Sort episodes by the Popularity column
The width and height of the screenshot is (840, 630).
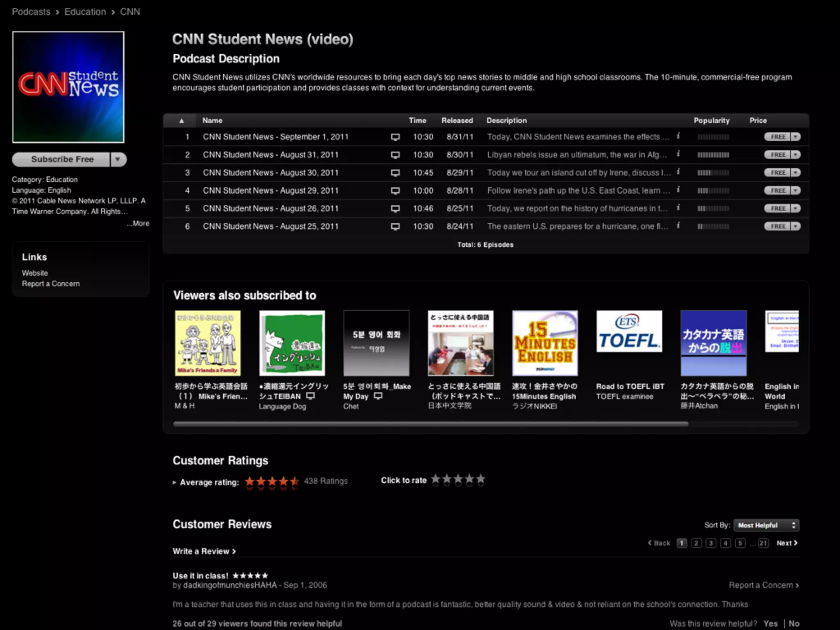click(x=711, y=121)
